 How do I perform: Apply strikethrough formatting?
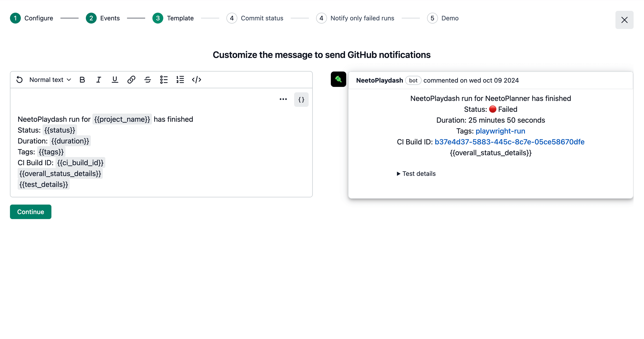pos(147,80)
